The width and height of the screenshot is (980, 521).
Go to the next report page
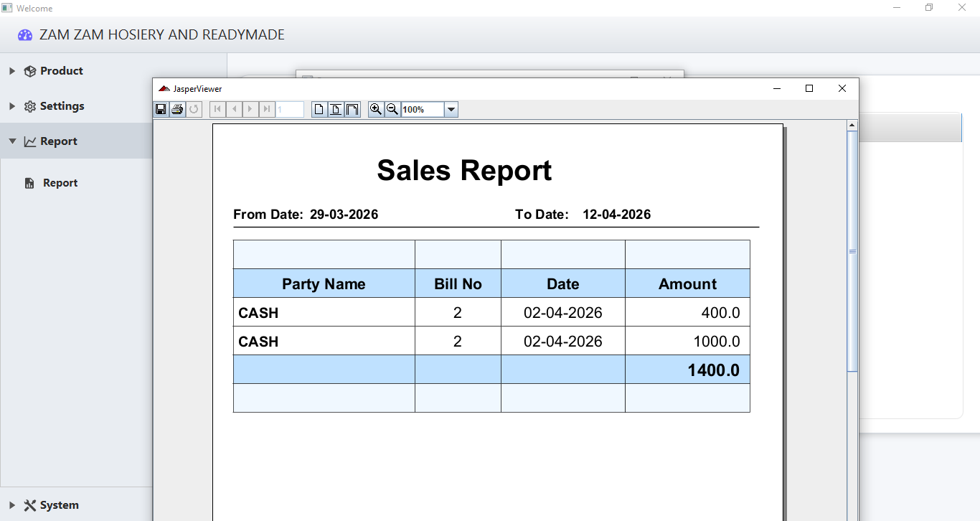[250, 109]
